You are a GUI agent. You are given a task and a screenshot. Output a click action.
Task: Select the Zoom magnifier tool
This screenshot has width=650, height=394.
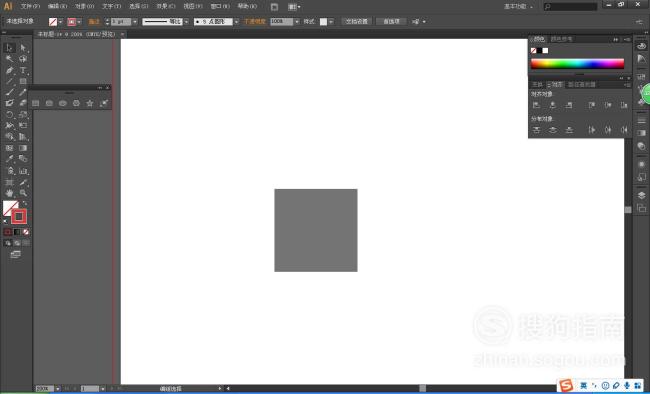23,193
